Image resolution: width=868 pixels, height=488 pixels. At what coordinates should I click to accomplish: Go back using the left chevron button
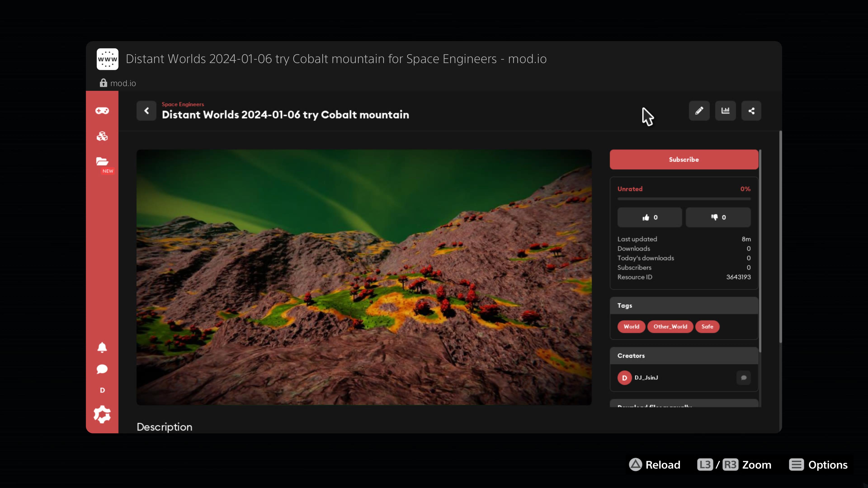click(146, 111)
